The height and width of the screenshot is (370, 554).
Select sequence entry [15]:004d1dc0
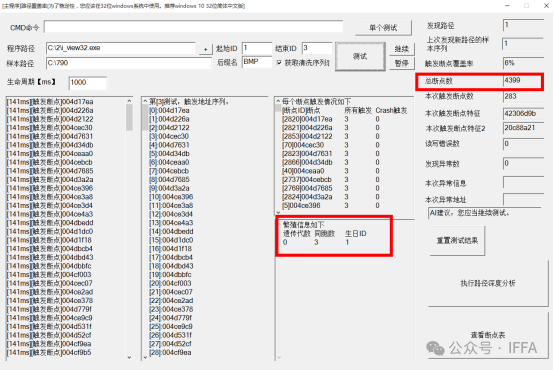click(171, 240)
